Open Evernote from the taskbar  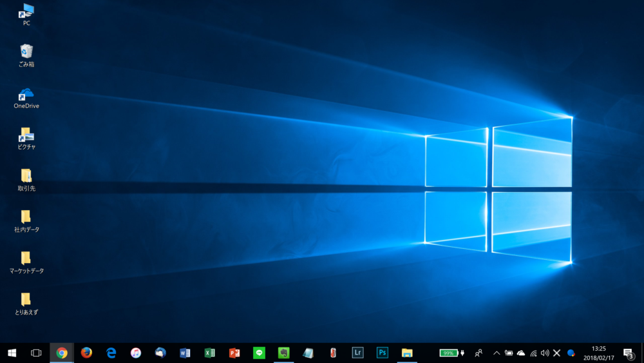tap(283, 353)
